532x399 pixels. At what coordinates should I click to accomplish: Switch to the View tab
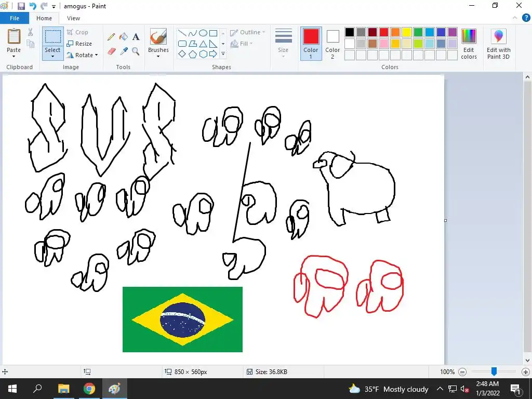[73, 18]
